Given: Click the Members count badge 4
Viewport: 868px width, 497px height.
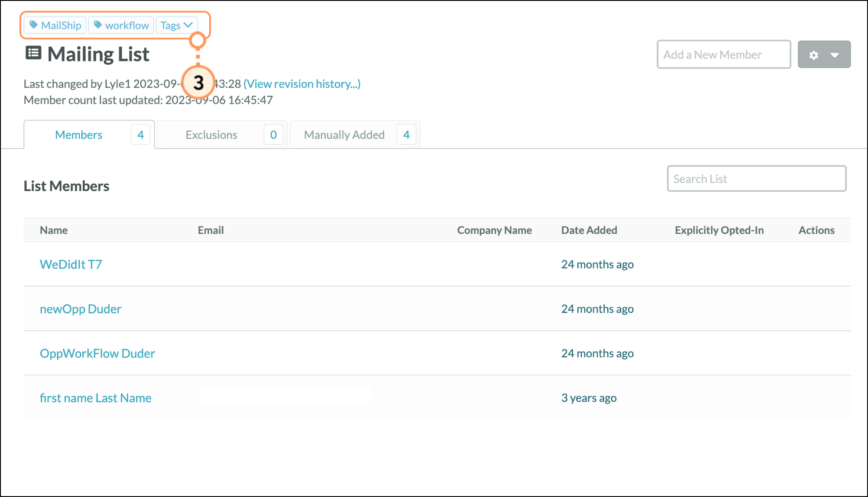Looking at the screenshot, I should (141, 135).
